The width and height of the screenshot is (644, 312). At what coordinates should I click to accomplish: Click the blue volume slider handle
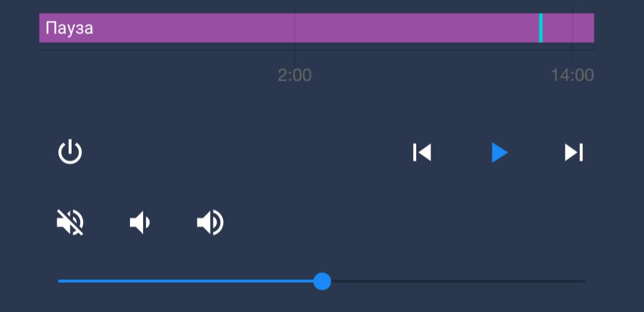tap(322, 281)
